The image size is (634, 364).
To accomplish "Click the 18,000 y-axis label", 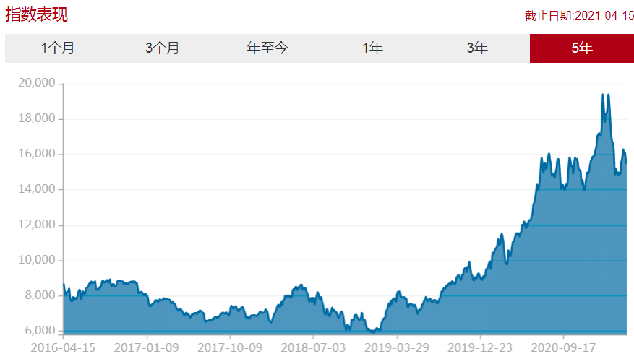I will pos(36,118).
